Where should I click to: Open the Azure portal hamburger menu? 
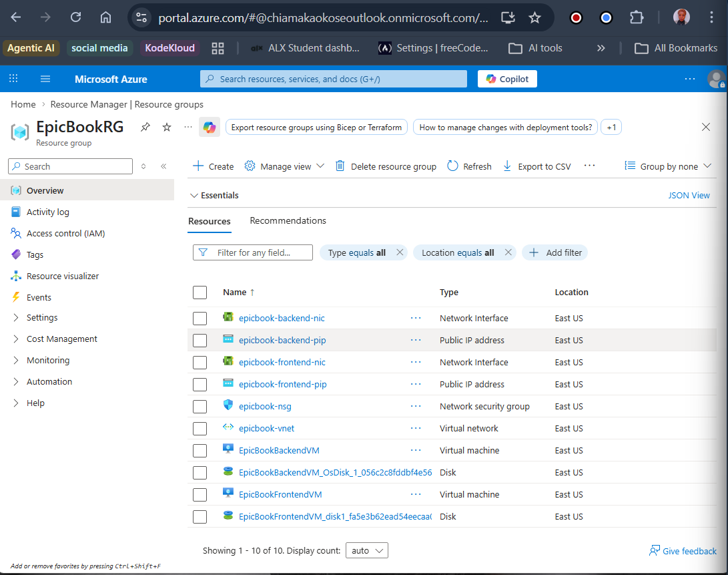(45, 79)
